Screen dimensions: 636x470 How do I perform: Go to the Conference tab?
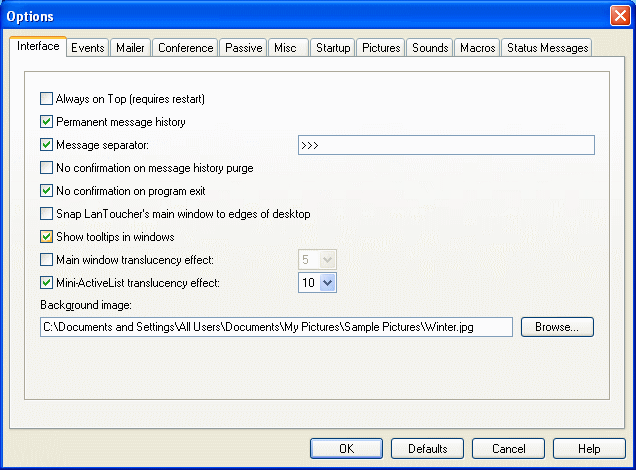[x=185, y=48]
